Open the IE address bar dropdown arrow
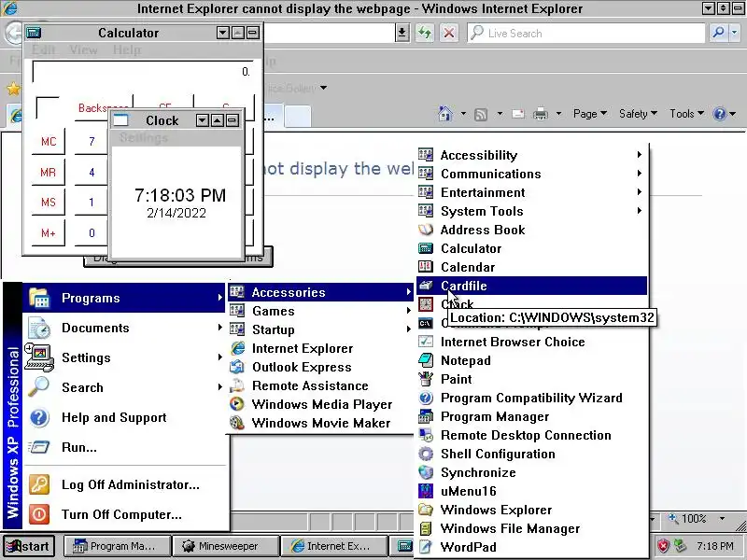Viewport: 747px width, 560px height. click(402, 33)
